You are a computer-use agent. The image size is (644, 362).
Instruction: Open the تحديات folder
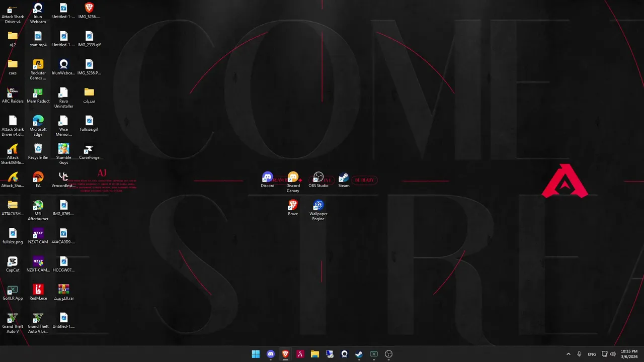89,96
